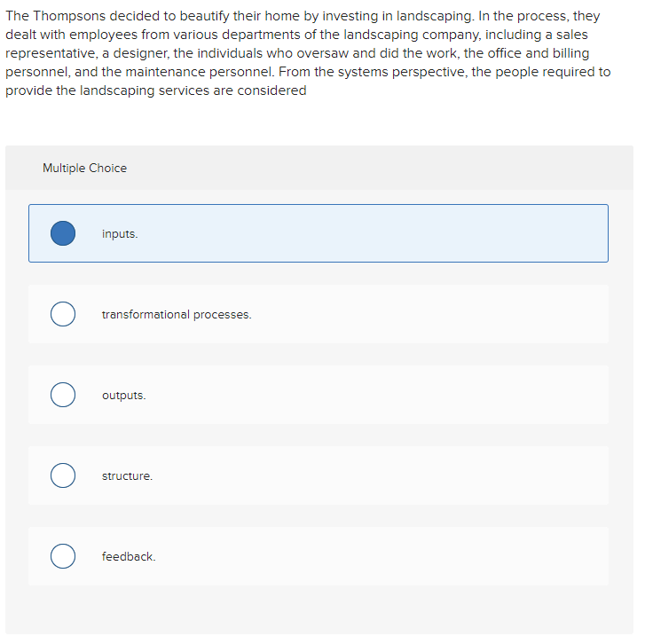The height and width of the screenshot is (644, 645).
Task: Click the 'structure.' answer label text
Action: click(x=127, y=476)
